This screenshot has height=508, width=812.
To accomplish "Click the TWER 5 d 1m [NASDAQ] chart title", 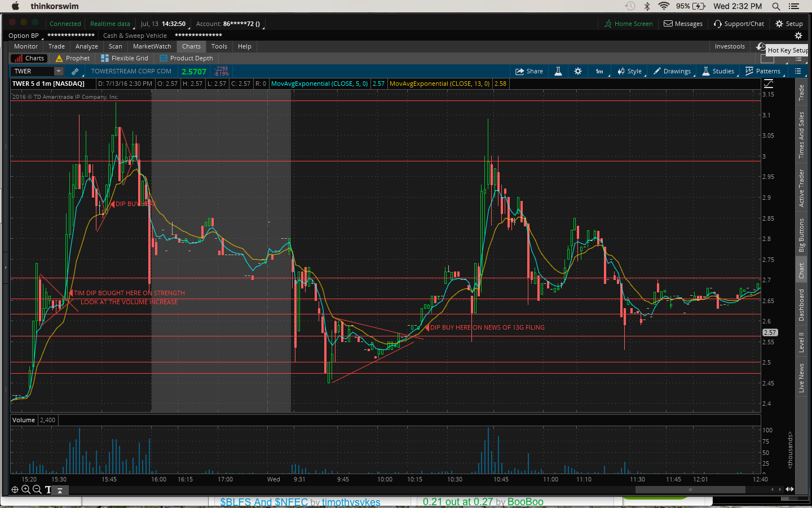I will [x=48, y=84].
